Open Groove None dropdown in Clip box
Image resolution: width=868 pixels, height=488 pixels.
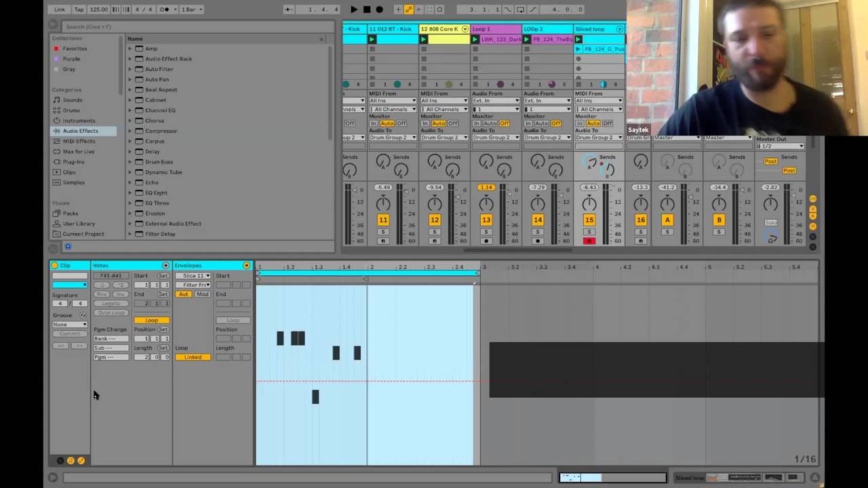70,325
